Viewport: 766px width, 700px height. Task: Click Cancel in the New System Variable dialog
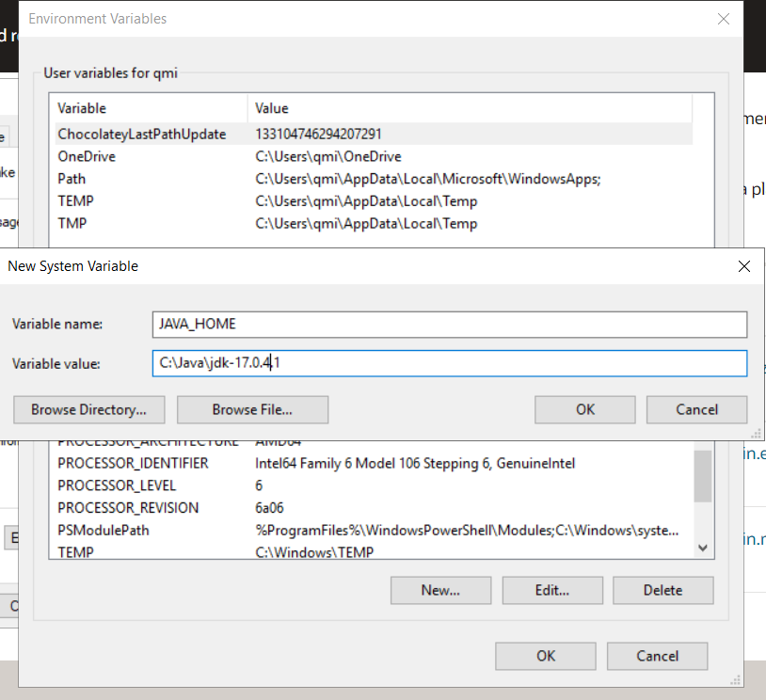point(696,409)
